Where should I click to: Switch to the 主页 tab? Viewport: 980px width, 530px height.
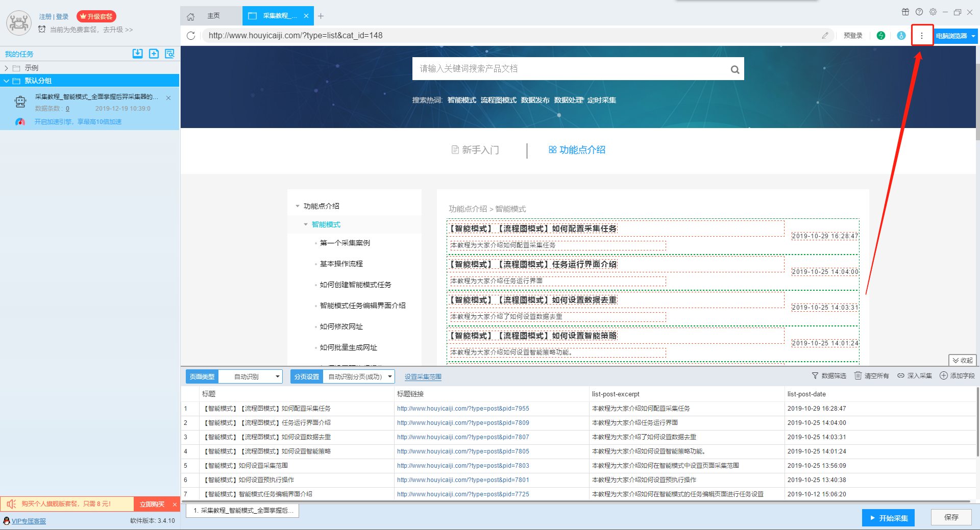213,16
